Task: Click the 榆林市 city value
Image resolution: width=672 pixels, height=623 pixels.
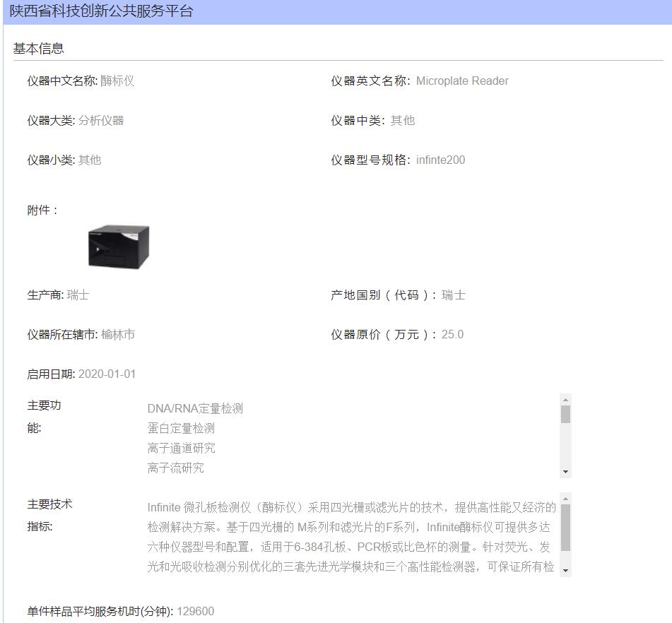Action: (118, 334)
